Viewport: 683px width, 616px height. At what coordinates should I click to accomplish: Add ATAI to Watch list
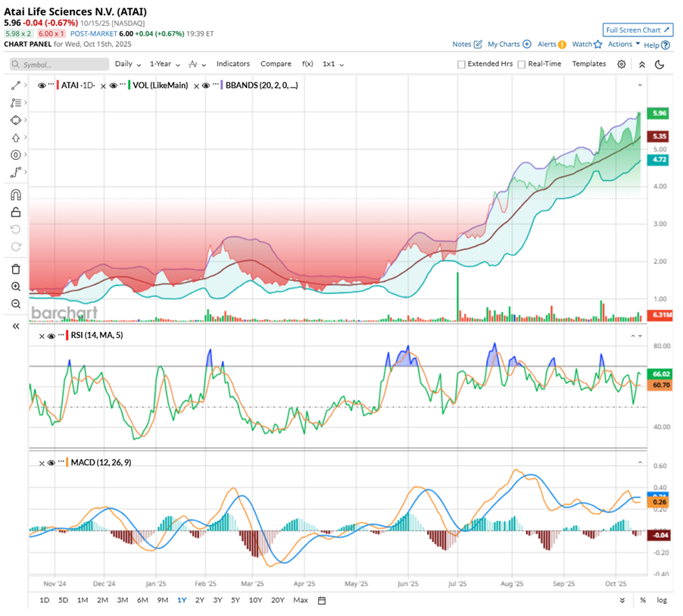[x=587, y=44]
